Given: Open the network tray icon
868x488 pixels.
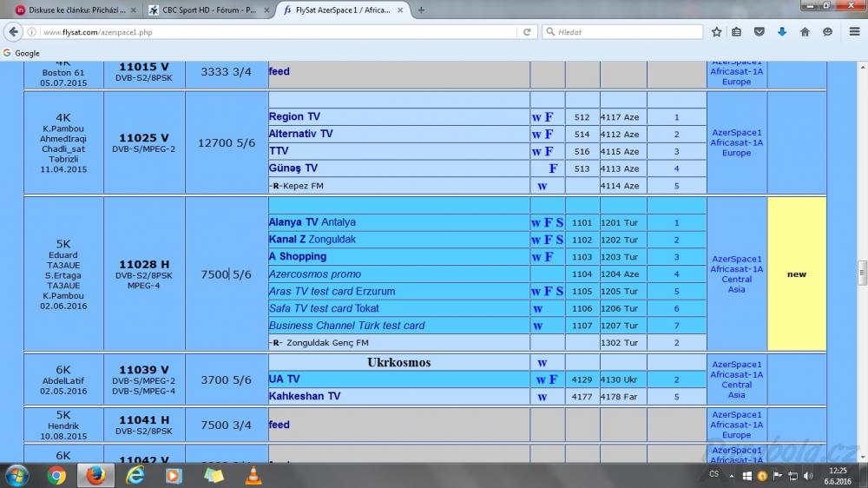Looking at the screenshot, I should (792, 476).
